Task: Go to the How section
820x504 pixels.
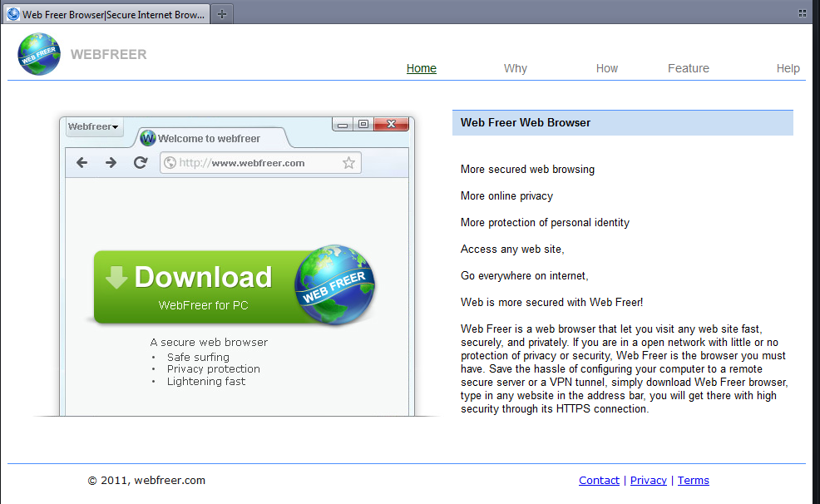Action: 606,68
